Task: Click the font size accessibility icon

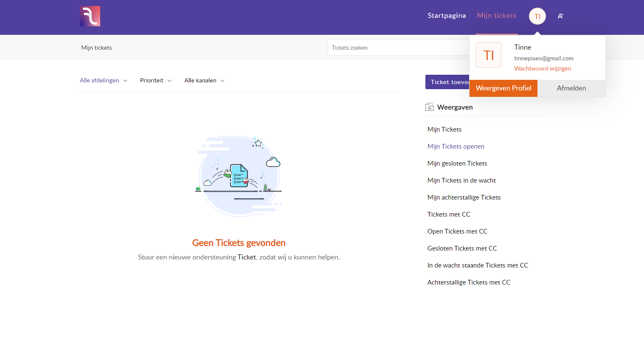Action: [560, 16]
